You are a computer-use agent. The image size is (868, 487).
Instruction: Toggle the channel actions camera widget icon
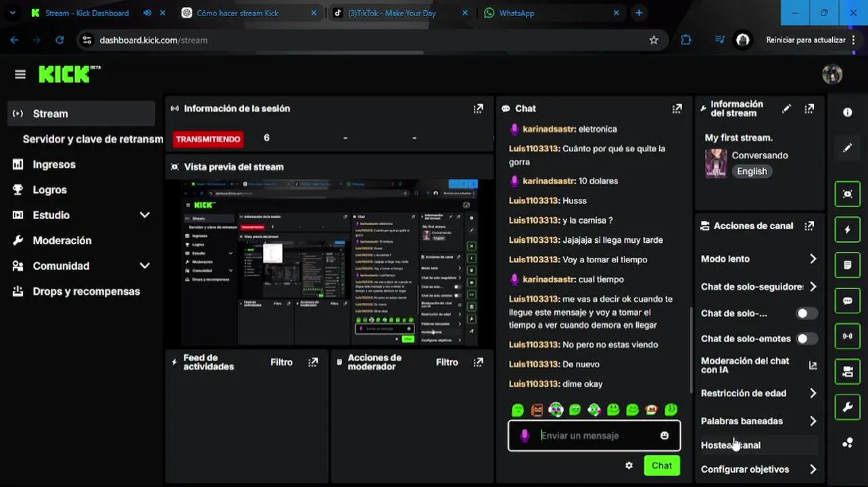pos(848,371)
